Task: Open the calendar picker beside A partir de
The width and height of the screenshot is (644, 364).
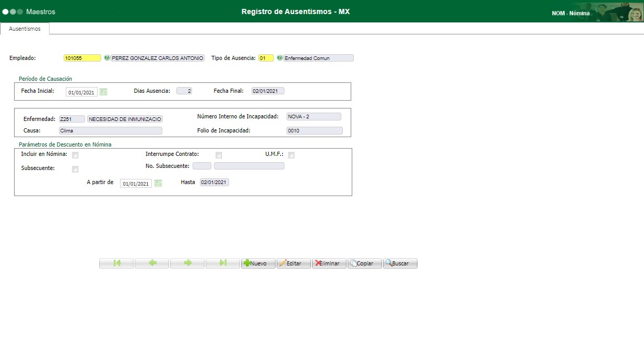Action: point(158,183)
